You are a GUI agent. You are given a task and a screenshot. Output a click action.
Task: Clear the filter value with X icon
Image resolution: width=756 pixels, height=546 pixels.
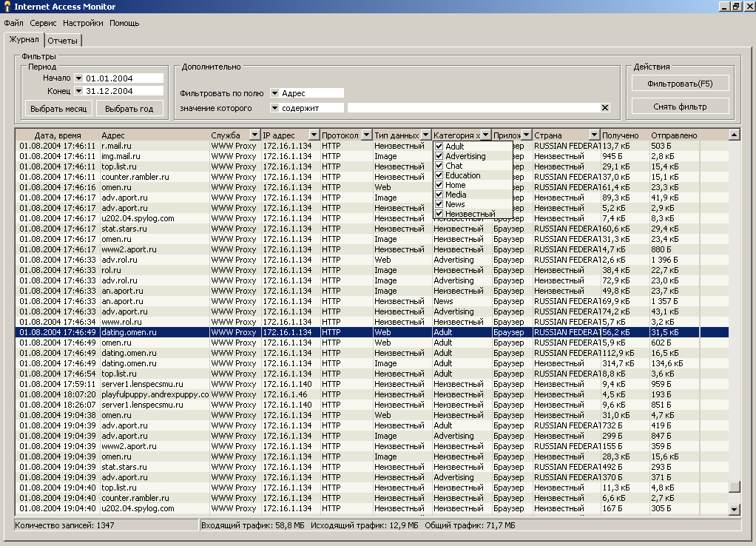[x=604, y=108]
